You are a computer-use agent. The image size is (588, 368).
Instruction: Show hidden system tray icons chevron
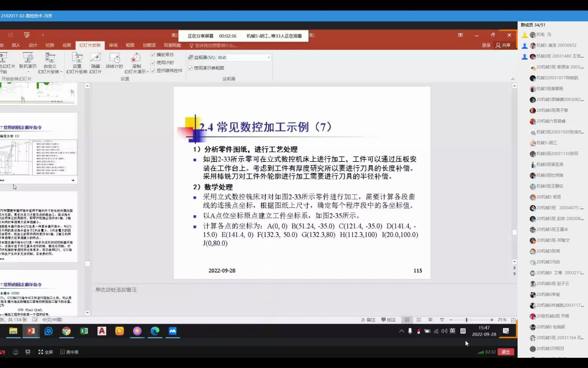[402, 331]
